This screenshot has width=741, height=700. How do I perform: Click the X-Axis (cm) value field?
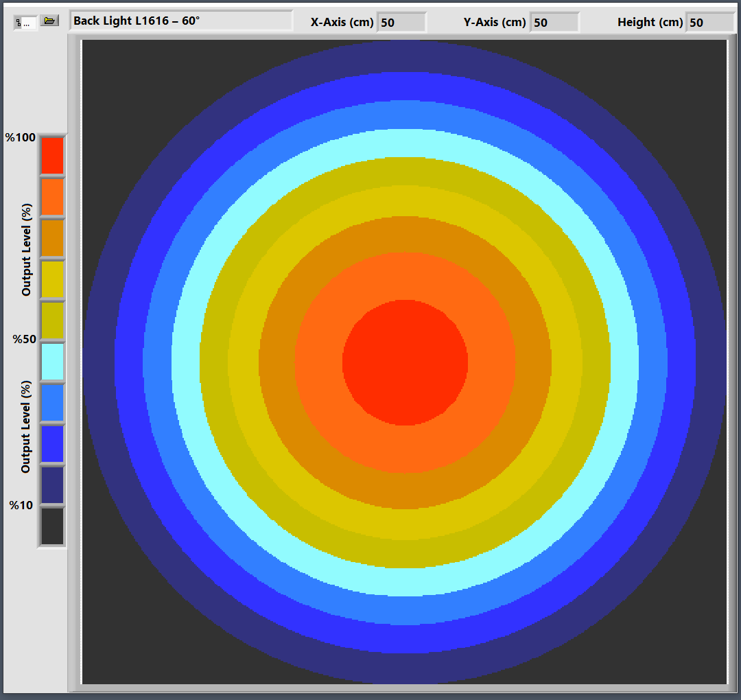401,23
